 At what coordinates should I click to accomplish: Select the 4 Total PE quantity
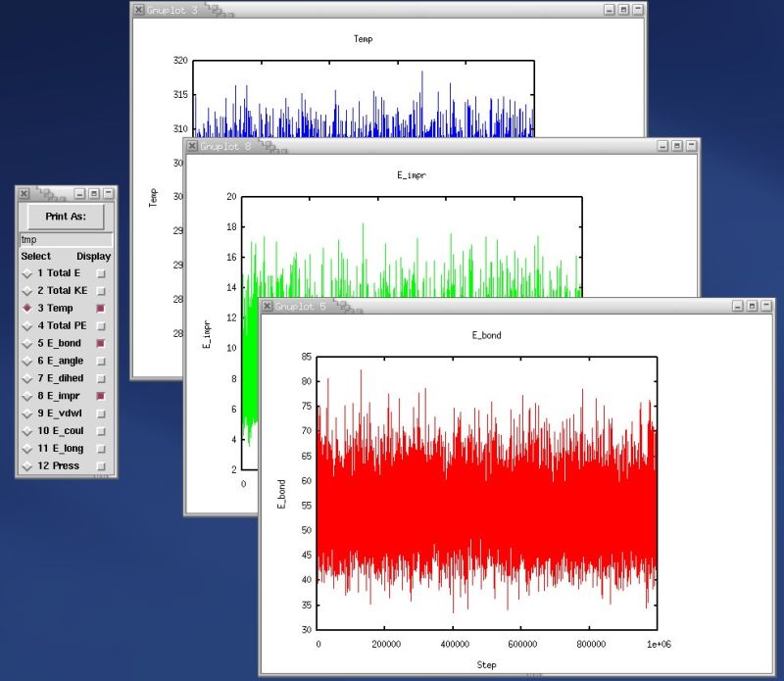click(27, 325)
